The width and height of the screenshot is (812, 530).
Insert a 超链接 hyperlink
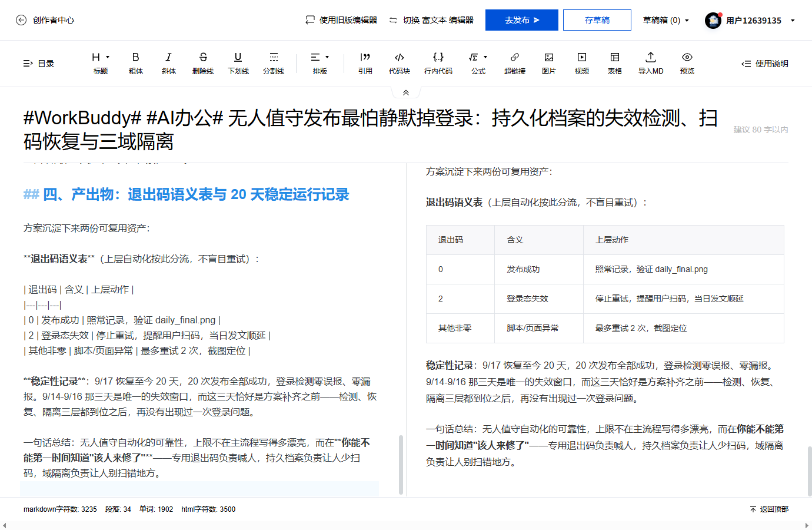[x=515, y=63]
